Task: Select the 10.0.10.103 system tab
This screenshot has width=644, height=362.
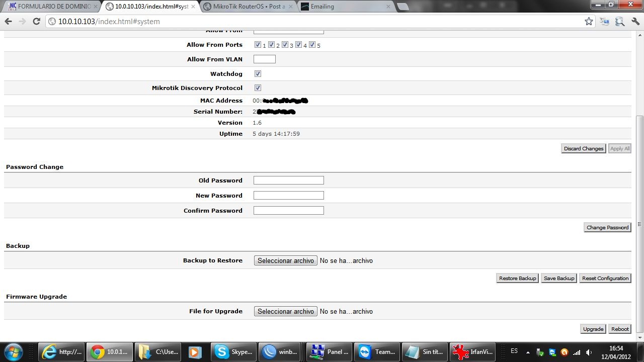Action: [x=150, y=7]
